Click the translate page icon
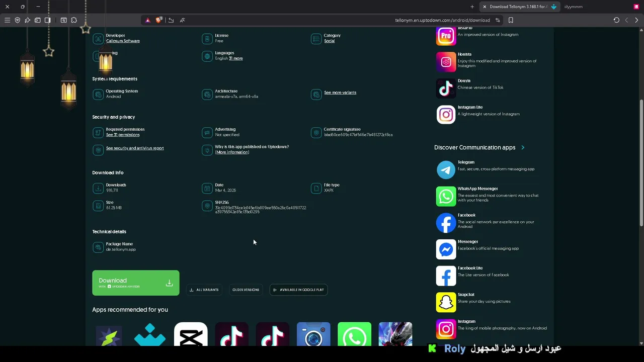This screenshot has height=362, width=644. pyautogui.click(x=182, y=20)
